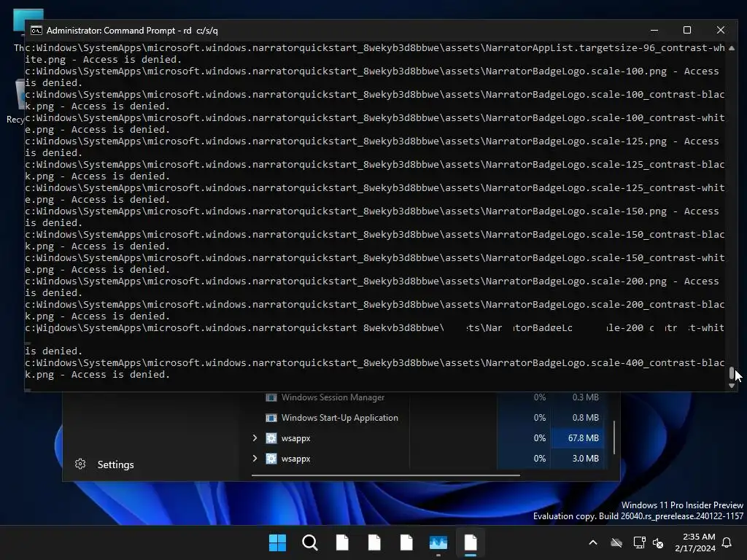Open the Windows Start menu
This screenshot has height=560, width=747.
pyautogui.click(x=277, y=542)
